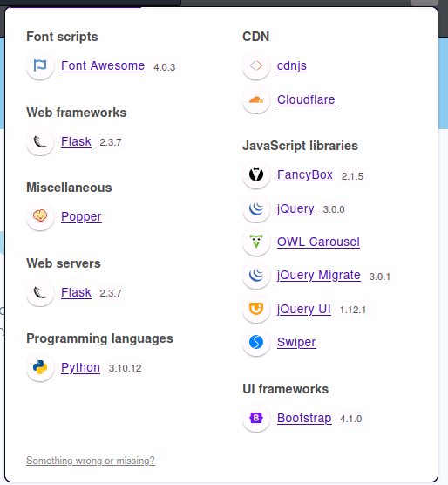
Task: Click the Popper heart icon
Action: 40,216
